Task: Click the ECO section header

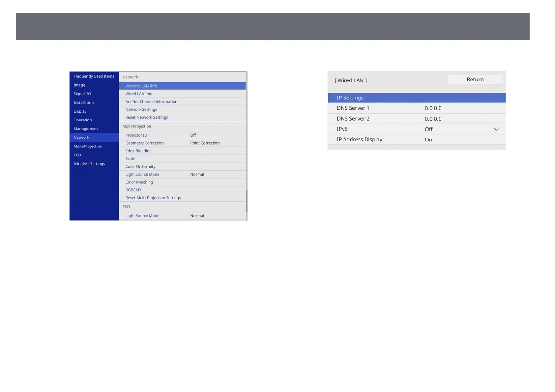Action: (x=126, y=207)
